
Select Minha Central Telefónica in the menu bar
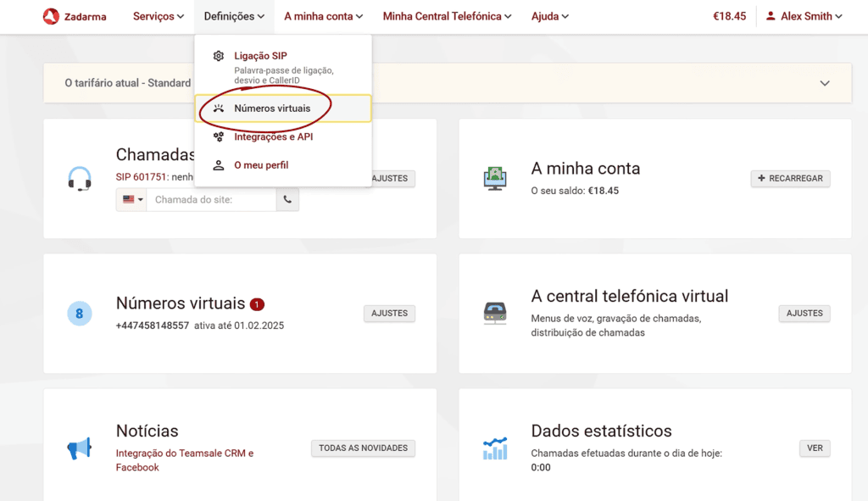coord(447,16)
